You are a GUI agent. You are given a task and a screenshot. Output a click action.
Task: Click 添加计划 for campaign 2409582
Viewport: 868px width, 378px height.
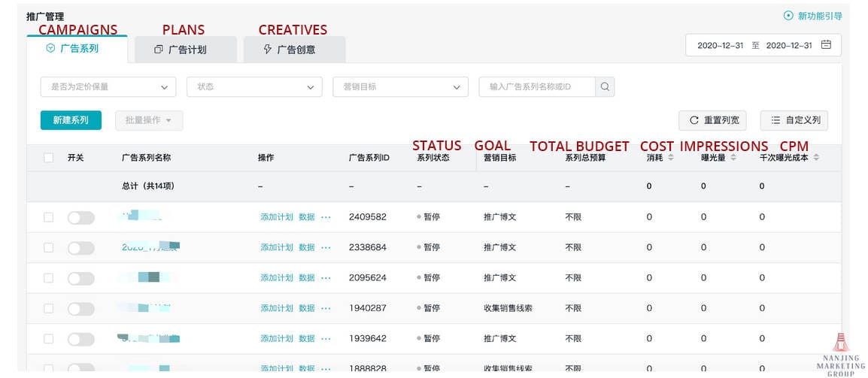tap(277, 217)
